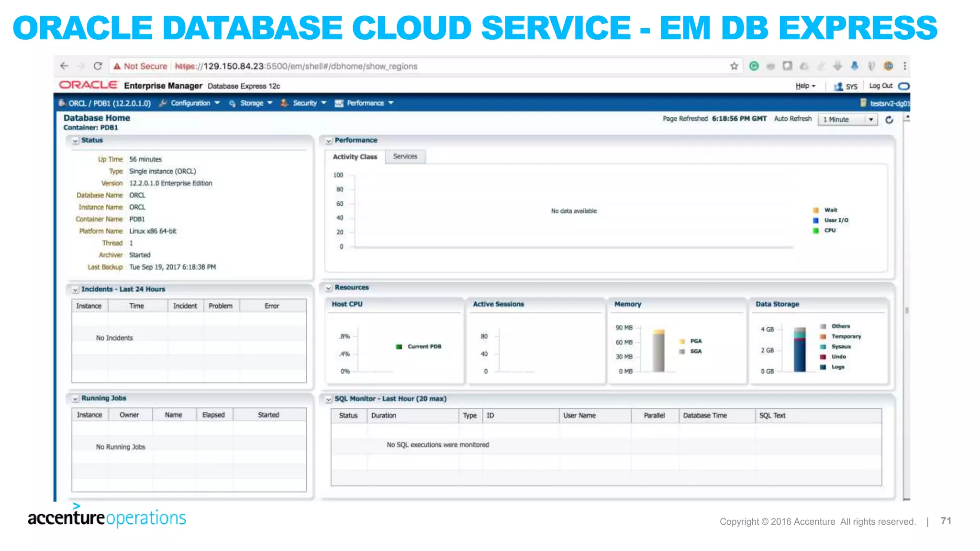Open the Security menu
This screenshot has width=980, height=551.
pyautogui.click(x=310, y=103)
